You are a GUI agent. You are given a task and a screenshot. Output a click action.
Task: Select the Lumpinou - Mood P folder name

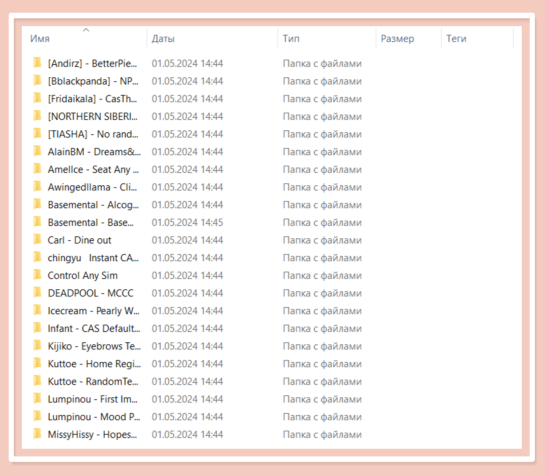[94, 417]
